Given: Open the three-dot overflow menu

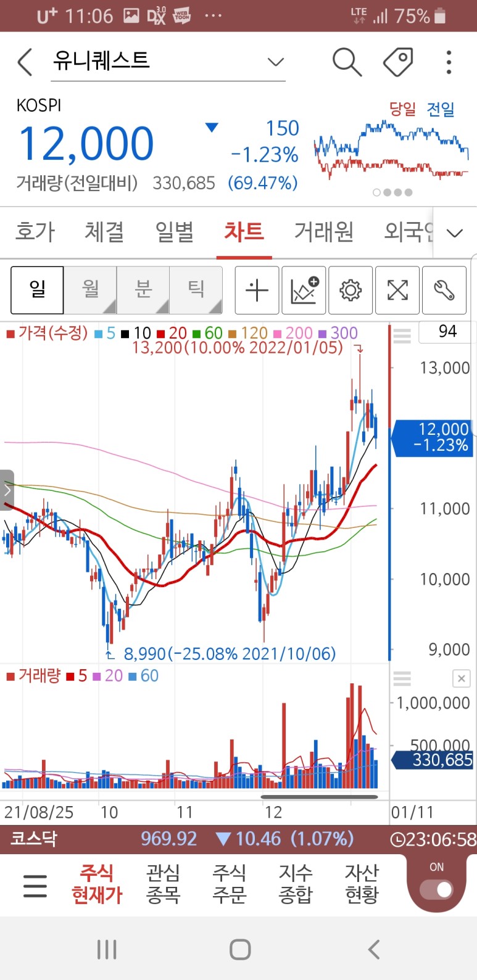Looking at the screenshot, I should (449, 62).
